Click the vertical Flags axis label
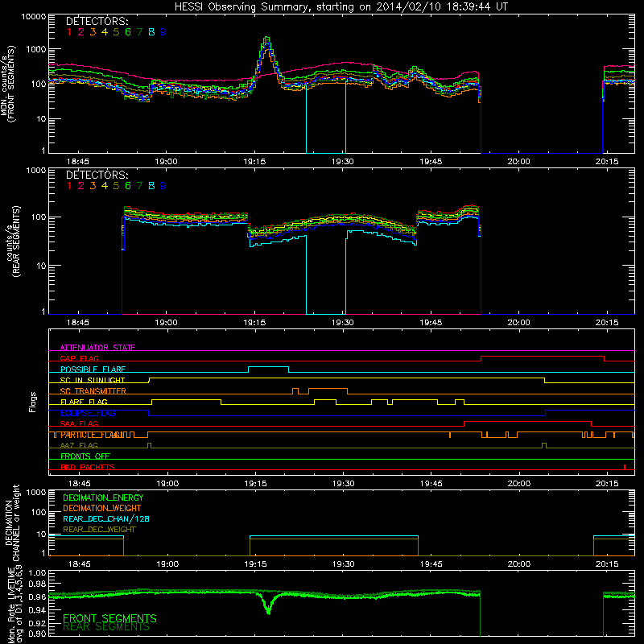Viewport: 644px width, 644px height. (33, 402)
